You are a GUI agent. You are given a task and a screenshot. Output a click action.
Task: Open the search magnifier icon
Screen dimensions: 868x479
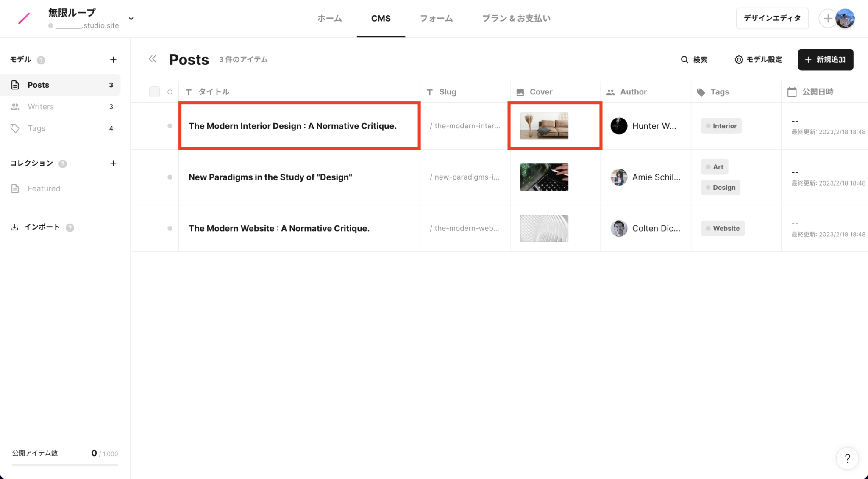(684, 60)
